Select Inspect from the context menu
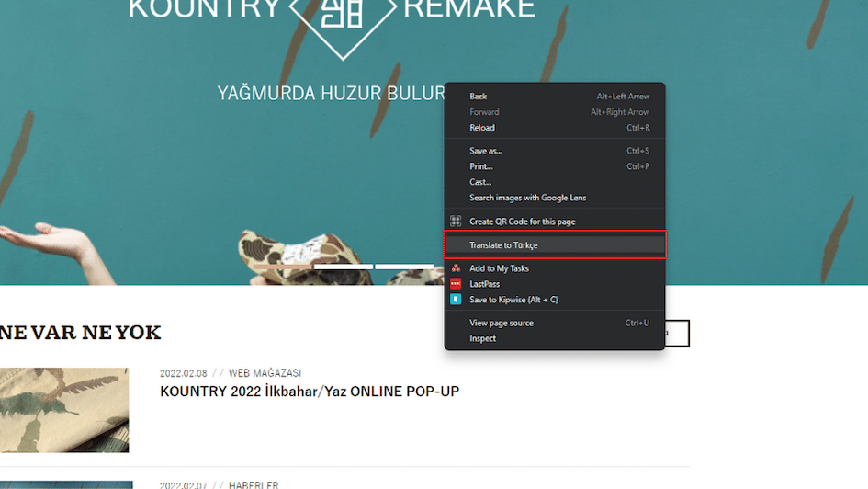868x489 pixels. (x=555, y=338)
